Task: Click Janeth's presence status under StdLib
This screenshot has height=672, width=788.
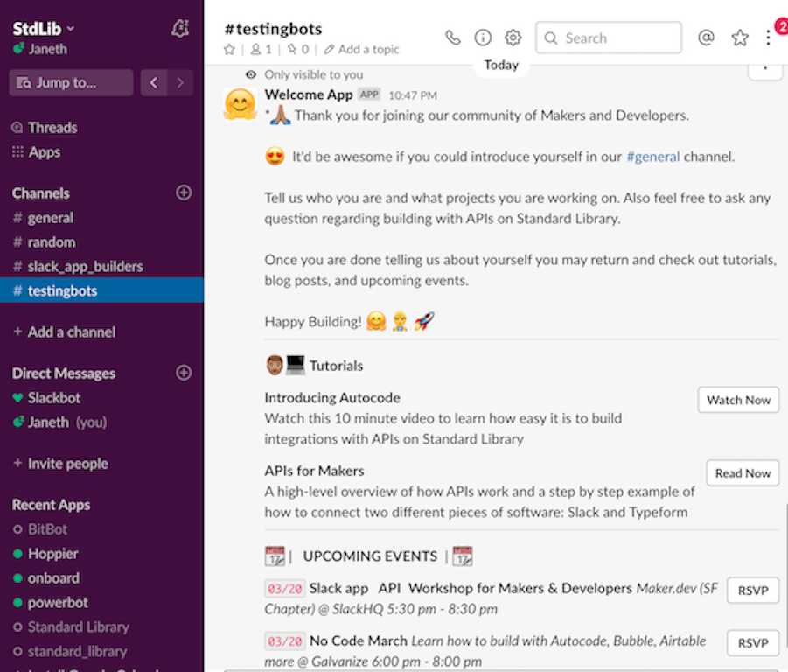Action: (39, 49)
